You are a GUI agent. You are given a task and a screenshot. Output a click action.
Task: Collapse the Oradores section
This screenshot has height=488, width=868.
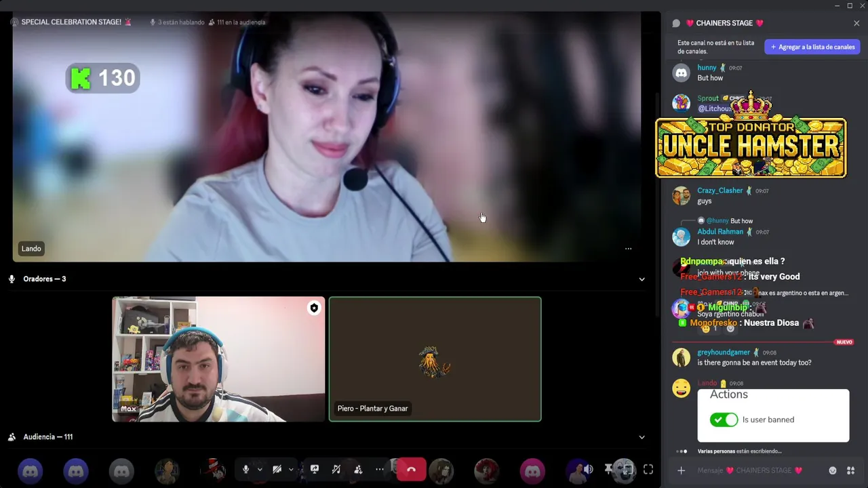(642, 279)
